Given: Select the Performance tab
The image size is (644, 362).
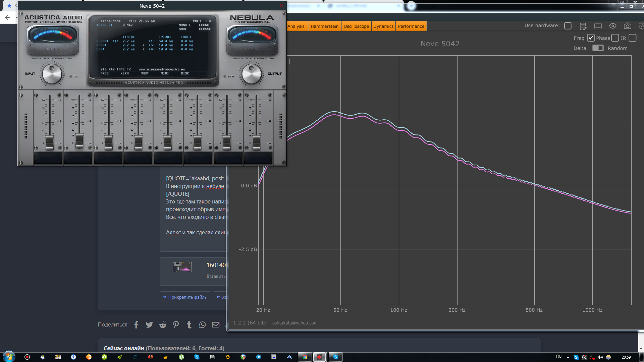Looking at the screenshot, I should point(411,26).
